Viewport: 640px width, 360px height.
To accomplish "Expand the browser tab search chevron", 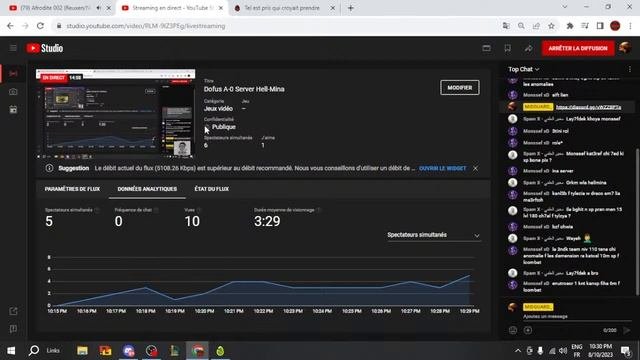I will (x=564, y=7).
